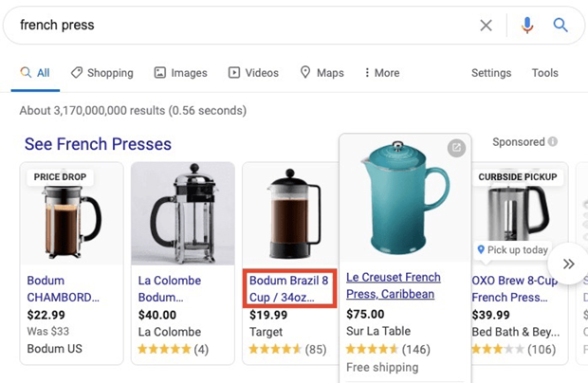Open the Sponsored info icon
This screenshot has width=588, height=383.
pyautogui.click(x=552, y=141)
